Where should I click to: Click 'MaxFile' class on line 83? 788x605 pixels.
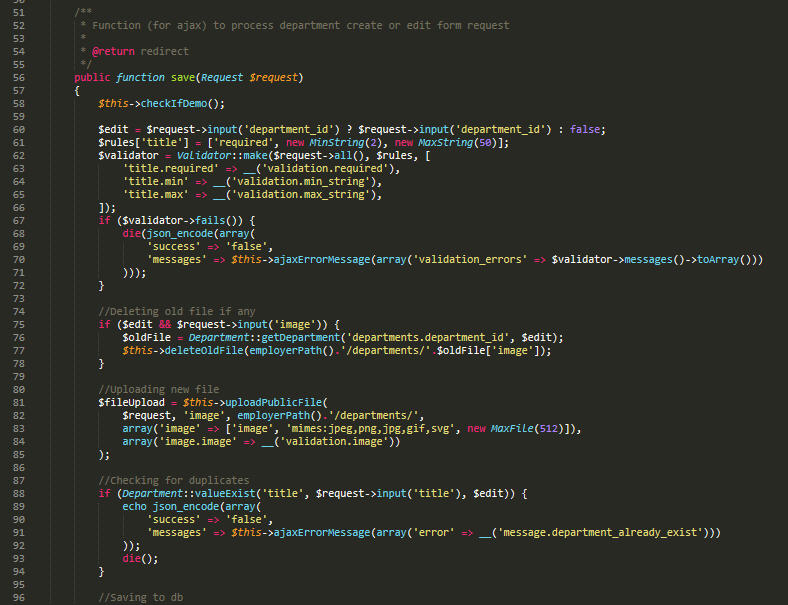click(x=512, y=429)
